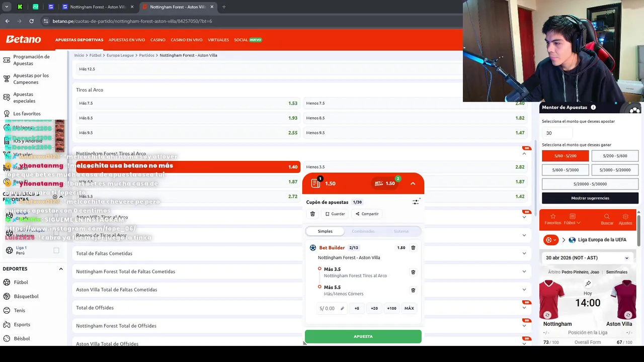Click Nottingham shirt refresh icon
This screenshot has width=644, height=362.
point(547,315)
